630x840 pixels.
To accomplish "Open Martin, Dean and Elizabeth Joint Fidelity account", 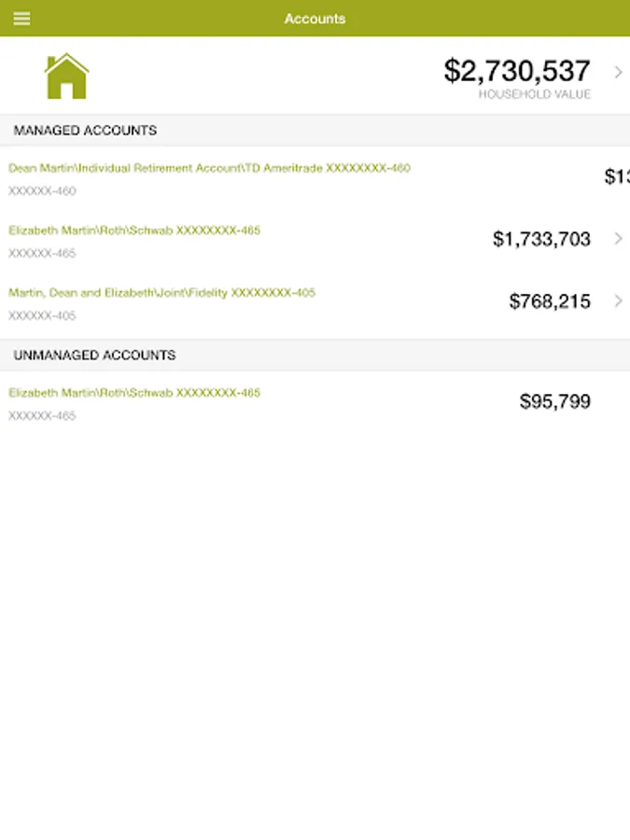I will pos(161,292).
